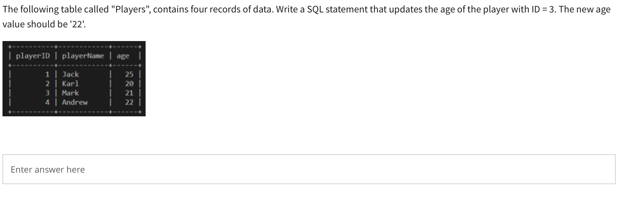Select the 'Andrew' name cell
The width and height of the screenshot is (644, 209).
point(75,102)
